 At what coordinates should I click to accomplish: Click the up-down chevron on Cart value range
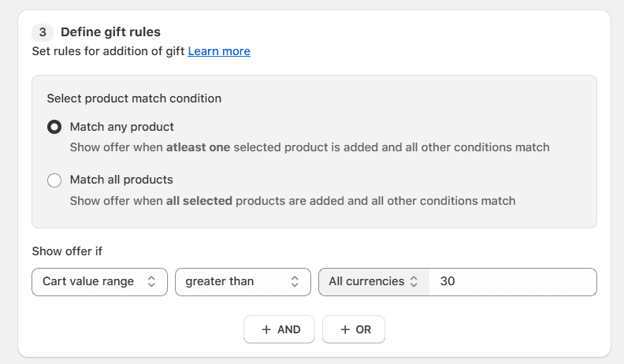(x=151, y=282)
